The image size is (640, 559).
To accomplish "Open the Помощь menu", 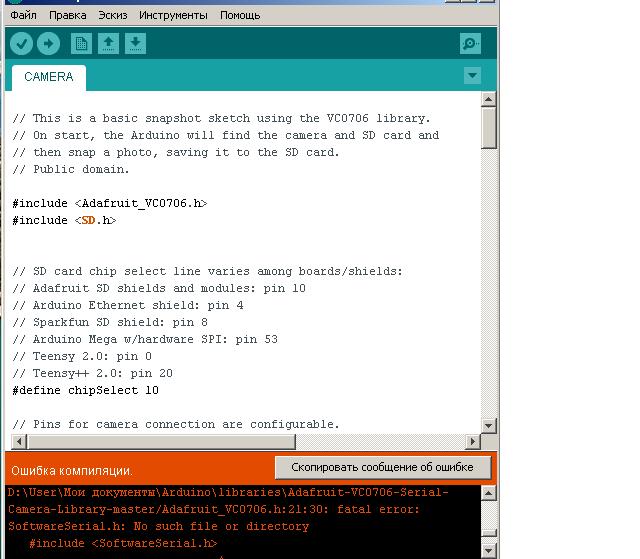I will coord(240,16).
